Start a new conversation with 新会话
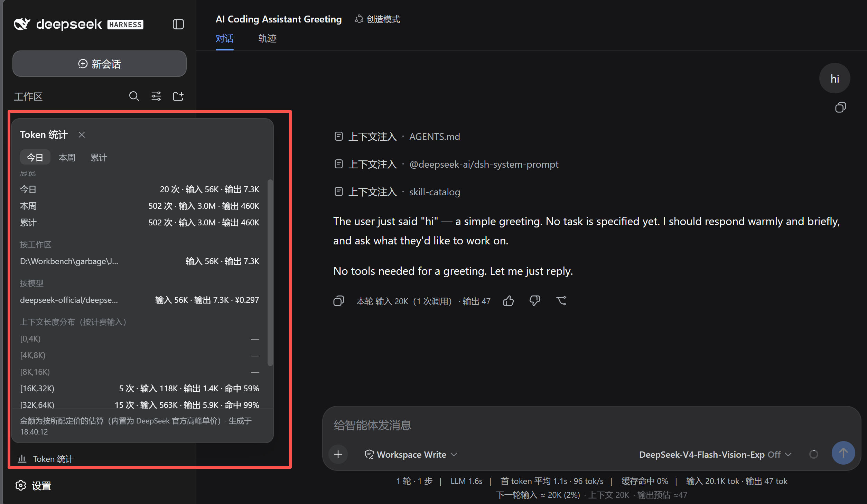The image size is (867, 504). click(100, 64)
